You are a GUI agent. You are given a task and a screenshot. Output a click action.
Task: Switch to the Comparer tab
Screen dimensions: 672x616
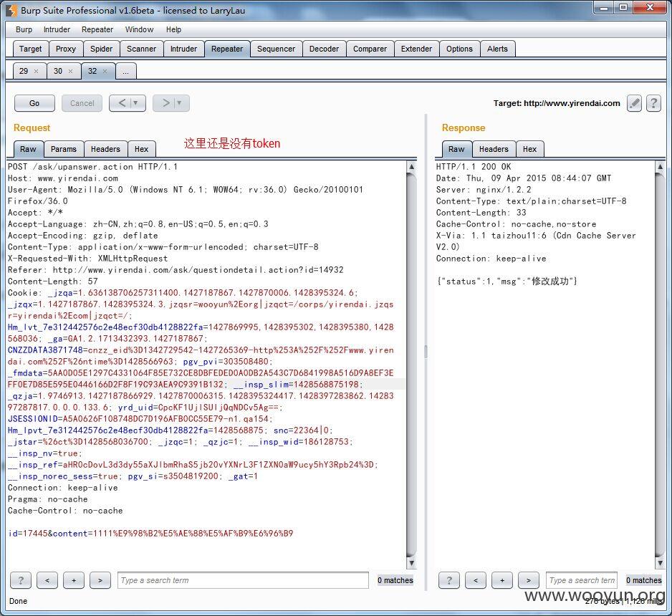370,49
